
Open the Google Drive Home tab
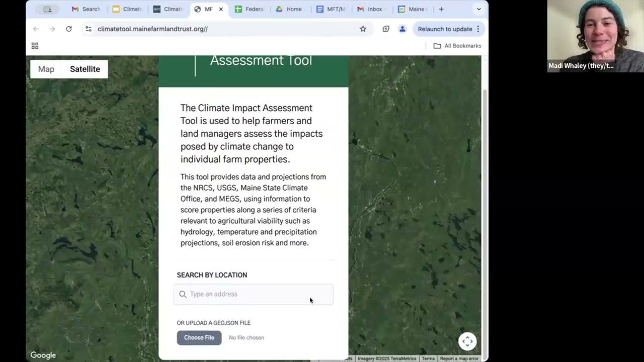289,9
